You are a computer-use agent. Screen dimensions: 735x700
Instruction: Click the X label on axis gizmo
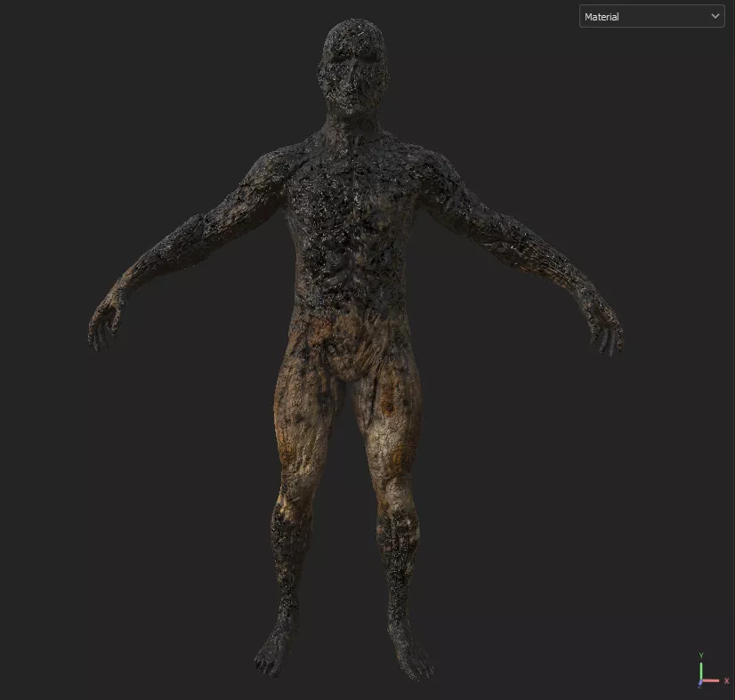pos(727,680)
